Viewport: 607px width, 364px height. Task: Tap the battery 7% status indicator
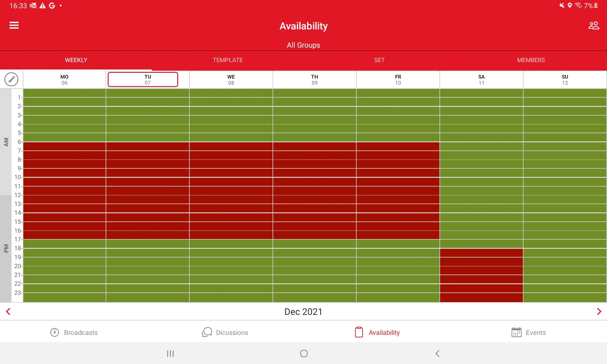tap(591, 5)
